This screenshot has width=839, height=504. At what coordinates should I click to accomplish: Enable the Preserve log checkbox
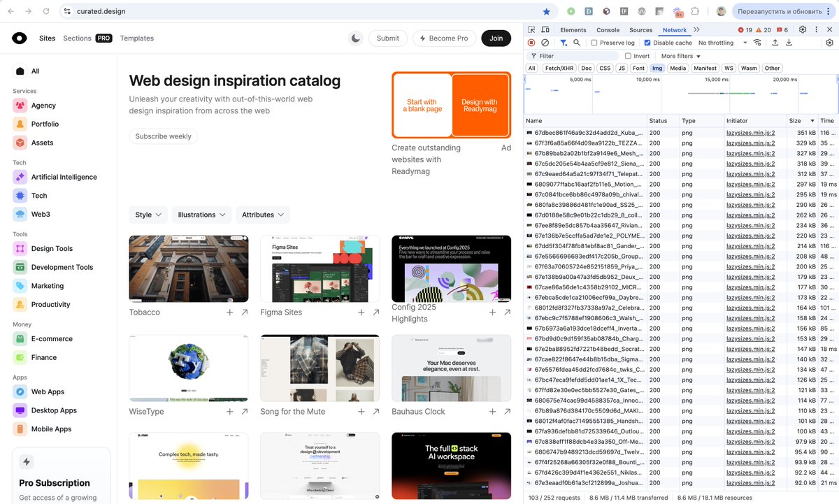[x=594, y=43]
